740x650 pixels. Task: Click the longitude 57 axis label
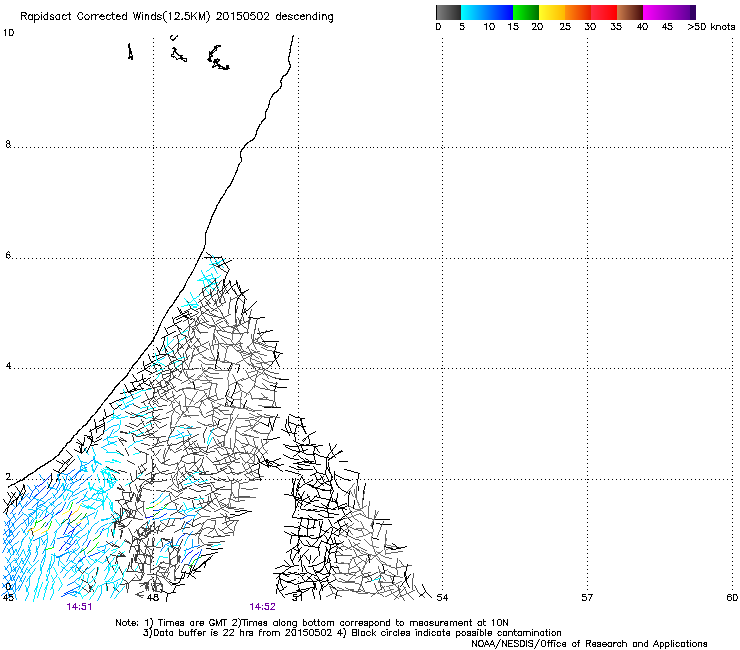(587, 598)
